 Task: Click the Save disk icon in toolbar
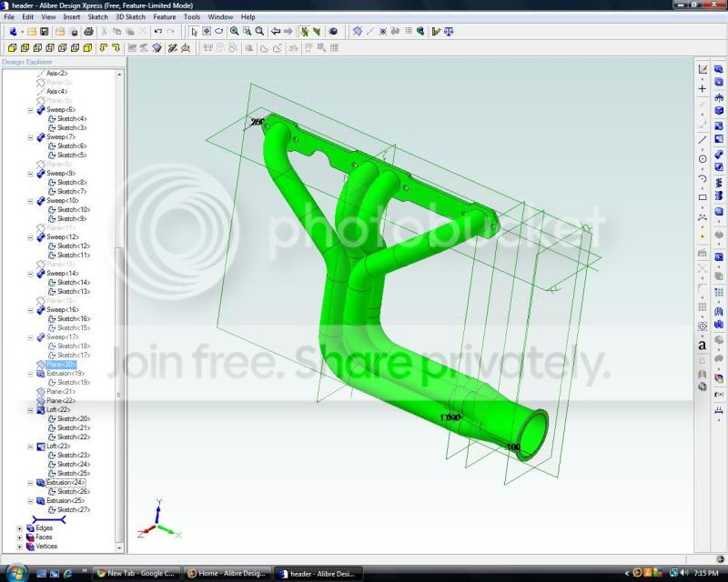[x=44, y=32]
